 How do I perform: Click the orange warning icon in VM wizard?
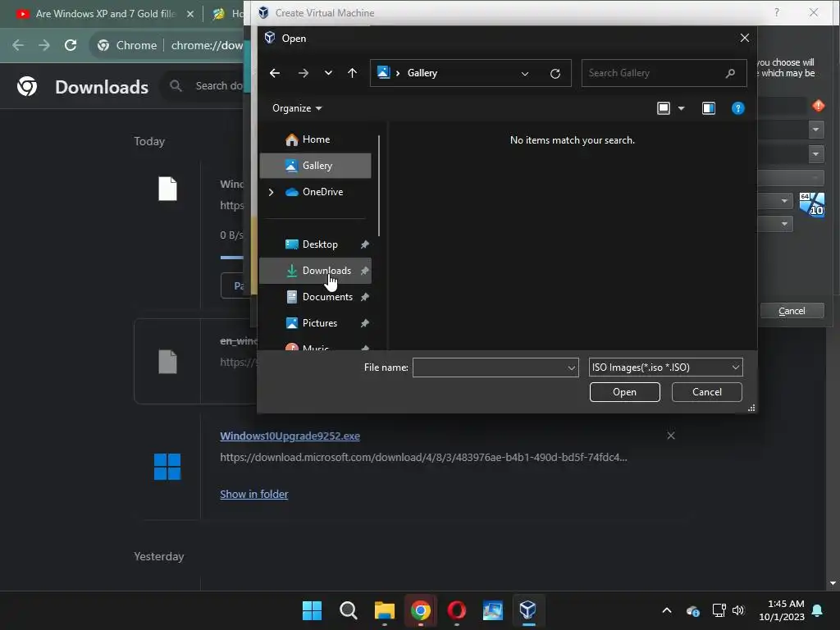coord(818,106)
